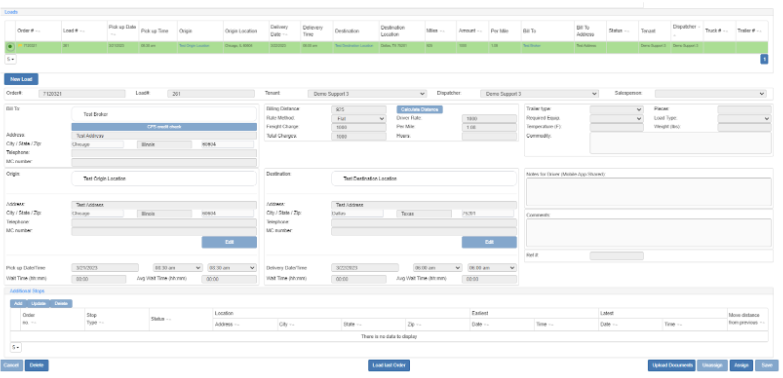Sort loads grid by Miles column

pyautogui.click(x=434, y=31)
